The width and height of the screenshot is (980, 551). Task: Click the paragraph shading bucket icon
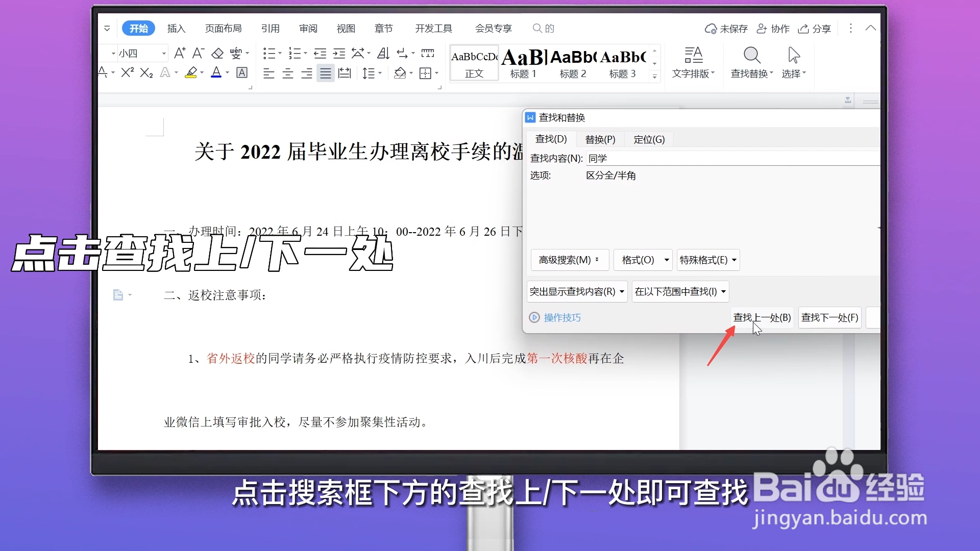point(400,73)
